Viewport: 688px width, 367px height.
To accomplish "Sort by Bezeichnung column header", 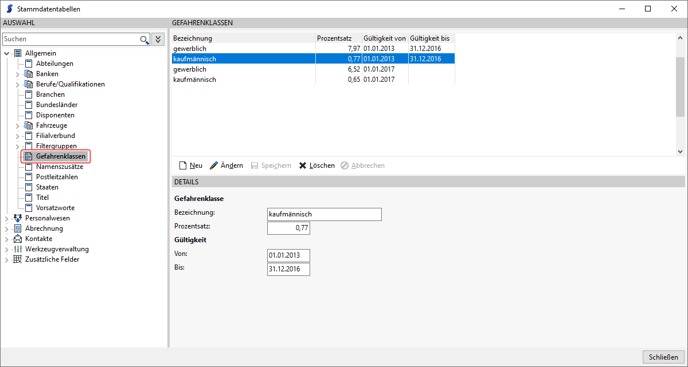I will pos(244,39).
